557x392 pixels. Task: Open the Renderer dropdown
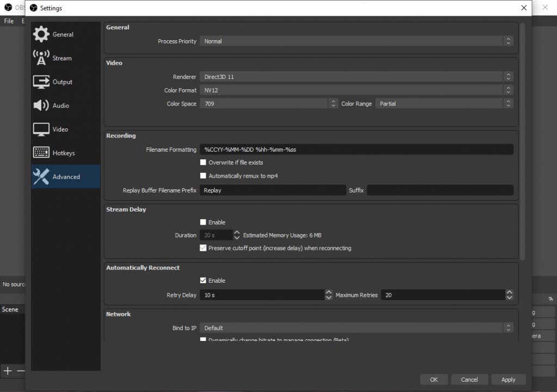pyautogui.click(x=356, y=77)
